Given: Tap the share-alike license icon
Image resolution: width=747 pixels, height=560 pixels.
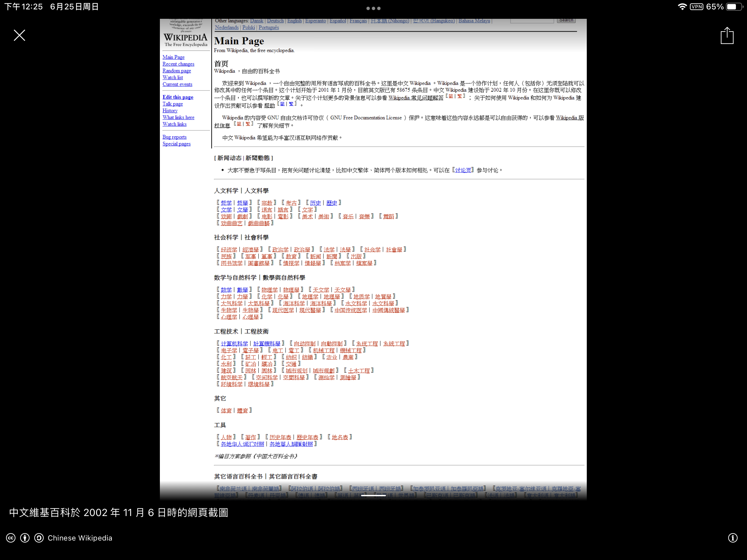Looking at the screenshot, I should (x=39, y=538).
